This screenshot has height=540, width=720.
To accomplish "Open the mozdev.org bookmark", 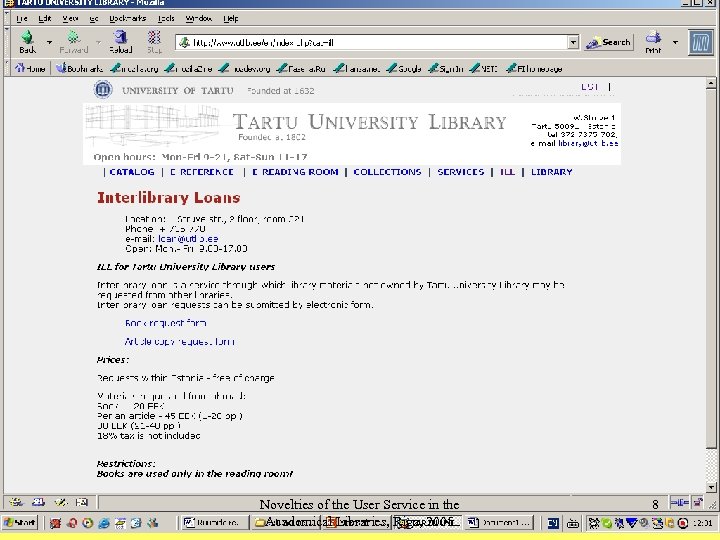I will pos(244,68).
